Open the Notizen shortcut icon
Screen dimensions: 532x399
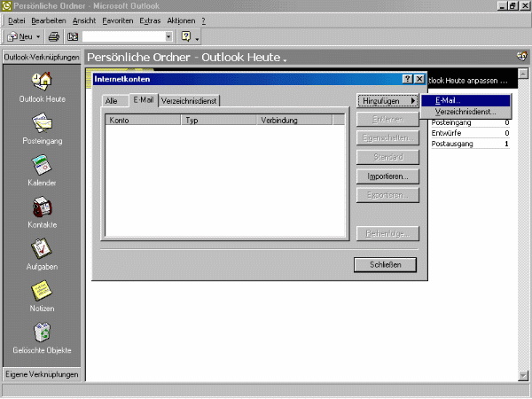click(x=42, y=291)
